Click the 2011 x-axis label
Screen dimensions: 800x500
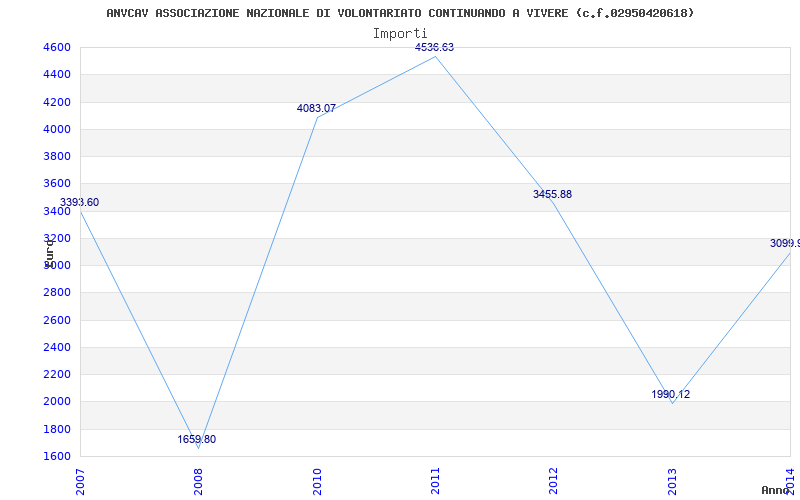pyautogui.click(x=435, y=482)
